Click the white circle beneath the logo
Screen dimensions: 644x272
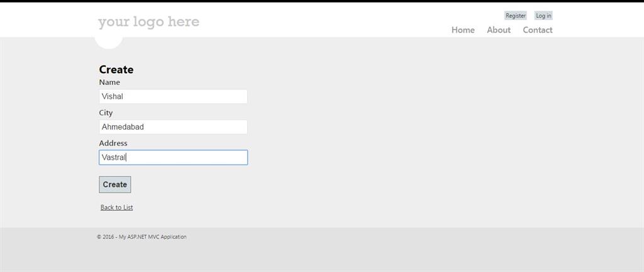(108, 42)
